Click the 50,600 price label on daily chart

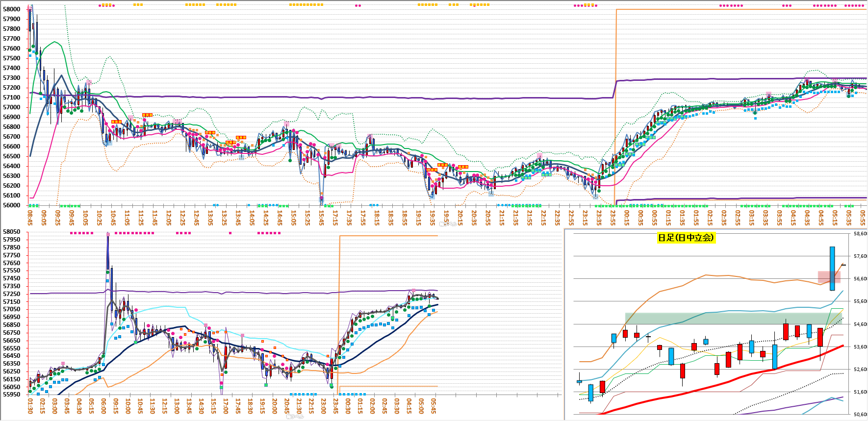(860, 414)
